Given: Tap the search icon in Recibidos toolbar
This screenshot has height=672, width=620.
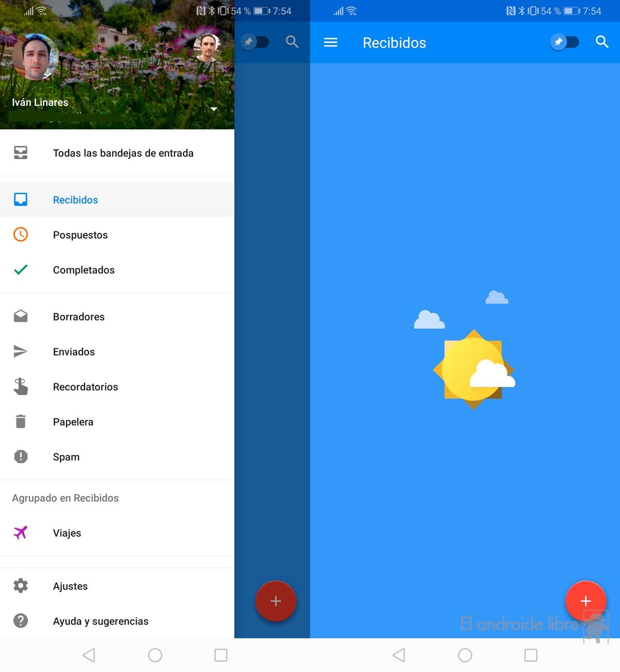Looking at the screenshot, I should [602, 42].
